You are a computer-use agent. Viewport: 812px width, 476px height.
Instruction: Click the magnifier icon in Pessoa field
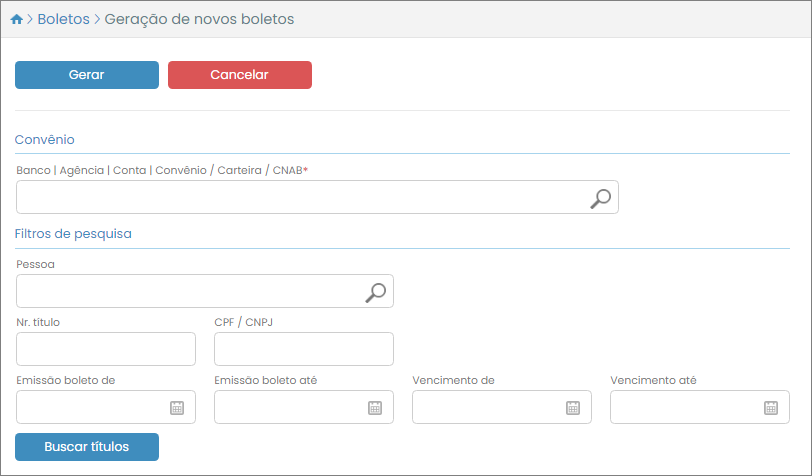click(x=375, y=292)
